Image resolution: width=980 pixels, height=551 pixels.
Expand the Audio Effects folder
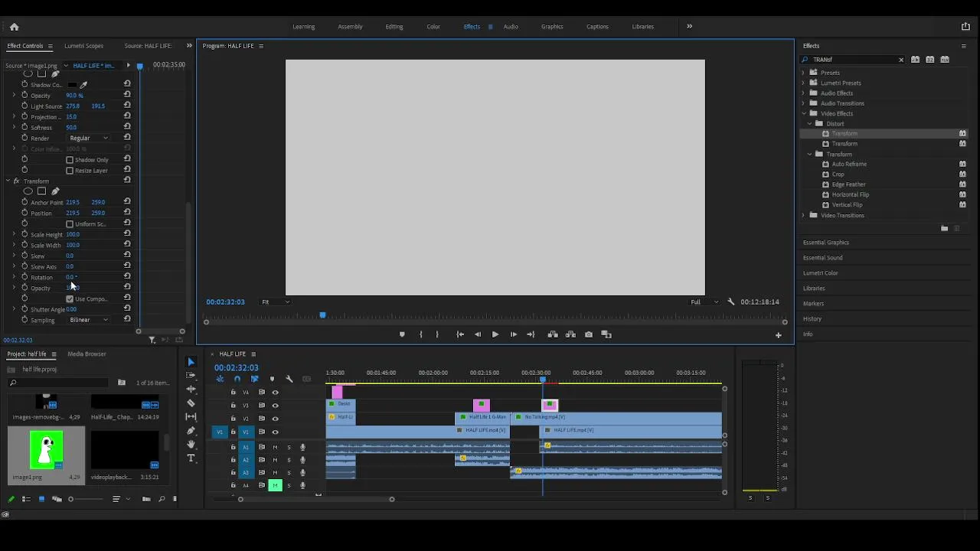point(803,93)
